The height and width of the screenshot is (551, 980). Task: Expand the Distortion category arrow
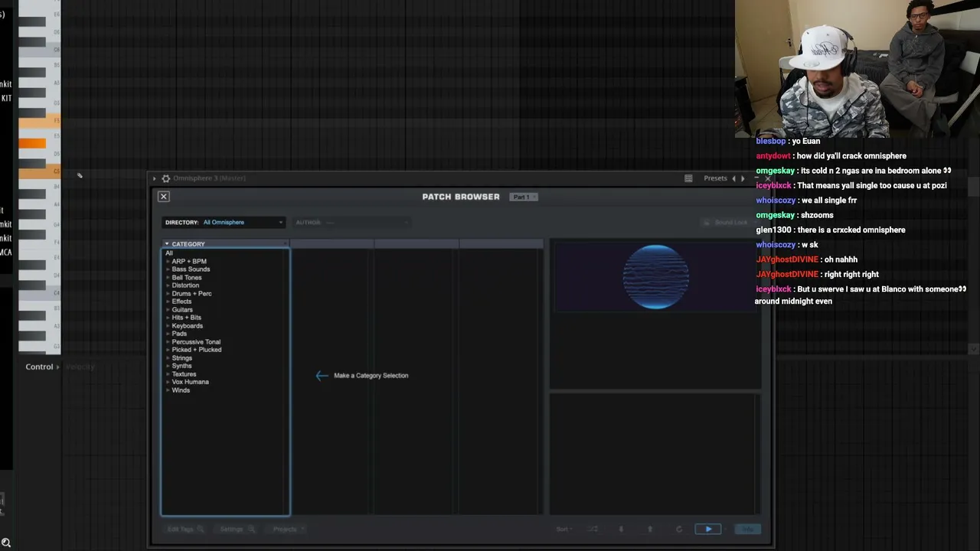click(x=168, y=285)
